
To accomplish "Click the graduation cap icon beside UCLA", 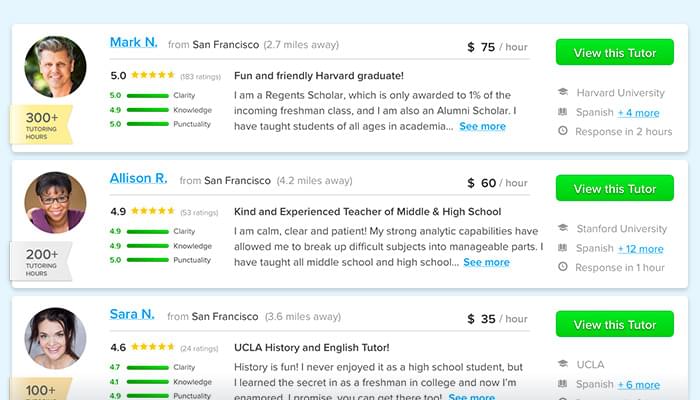I will tap(563, 365).
